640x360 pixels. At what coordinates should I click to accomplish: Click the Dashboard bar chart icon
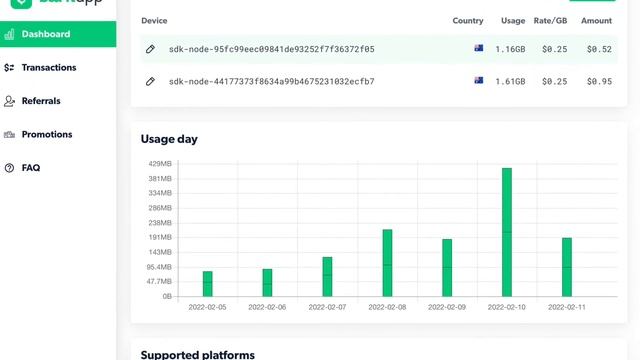point(9,34)
